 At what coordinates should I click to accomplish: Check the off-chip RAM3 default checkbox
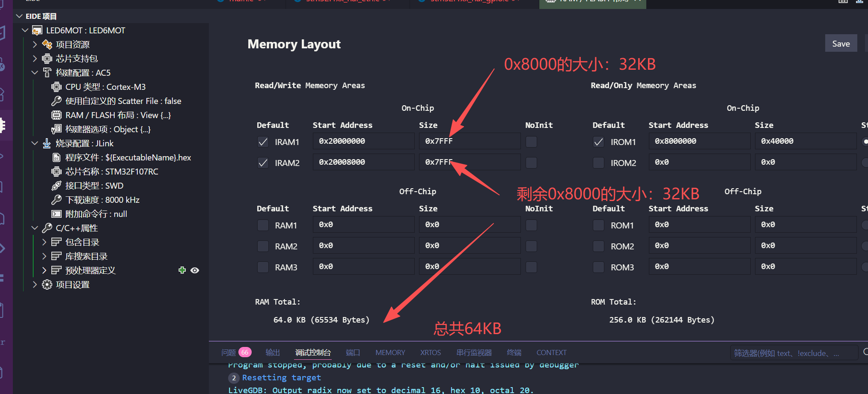click(x=263, y=267)
